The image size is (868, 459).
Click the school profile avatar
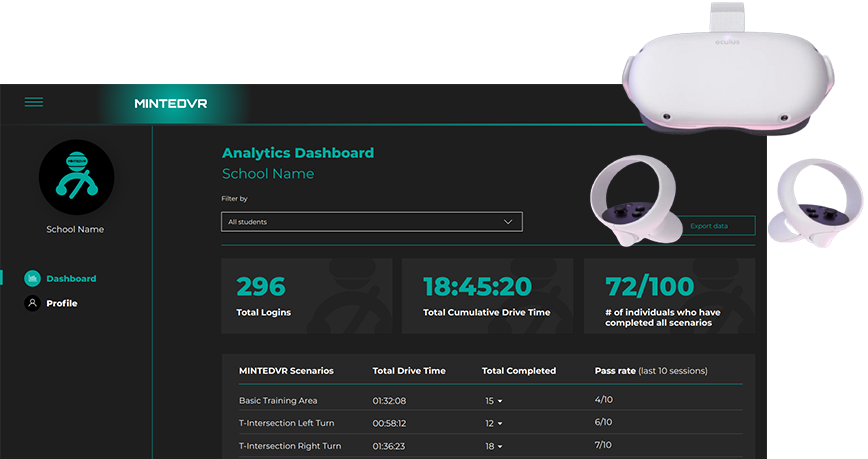click(x=76, y=177)
